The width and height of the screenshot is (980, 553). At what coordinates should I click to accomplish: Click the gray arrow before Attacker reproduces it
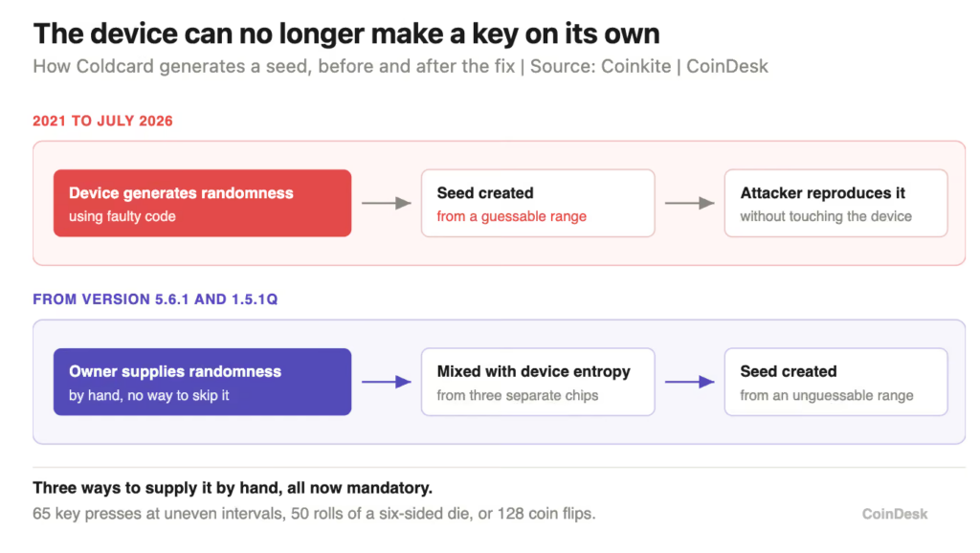coord(689,203)
